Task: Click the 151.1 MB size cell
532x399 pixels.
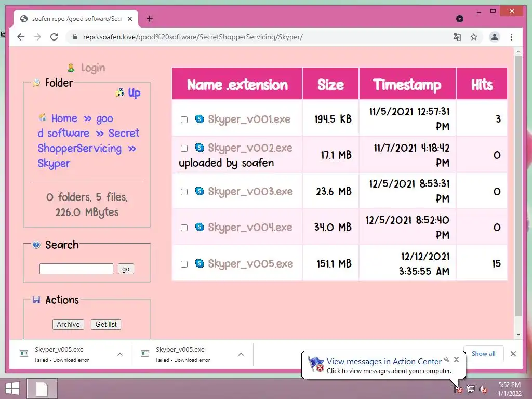Action: click(330, 263)
